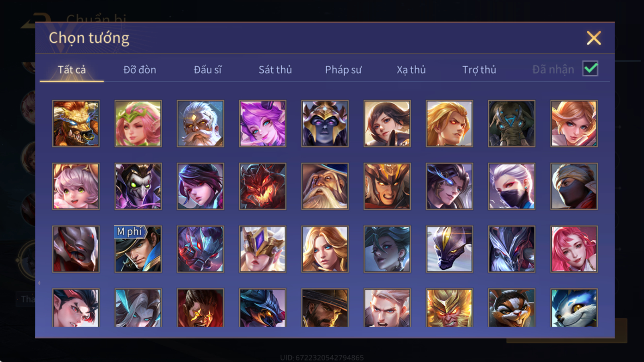Select the lion beast hero portrait
Screen dimensions: 644x362
(x=76, y=123)
